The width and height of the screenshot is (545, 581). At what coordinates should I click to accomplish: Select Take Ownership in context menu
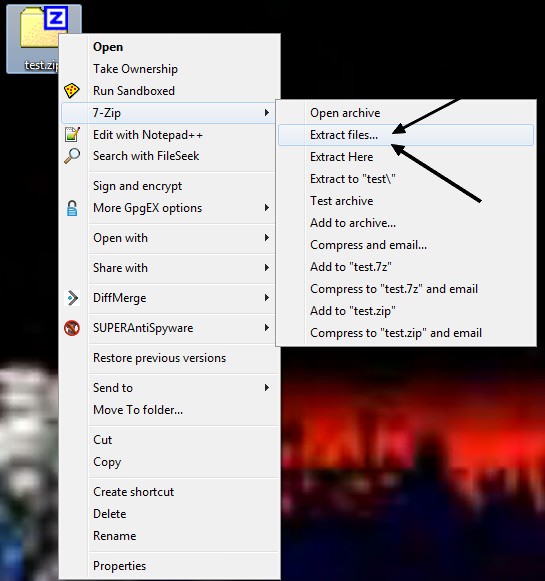(135, 69)
